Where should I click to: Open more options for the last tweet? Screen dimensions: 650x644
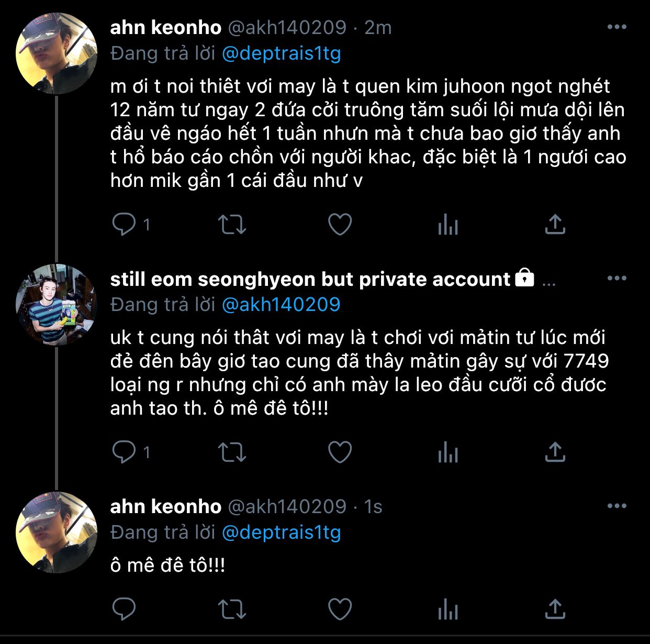pos(617,506)
